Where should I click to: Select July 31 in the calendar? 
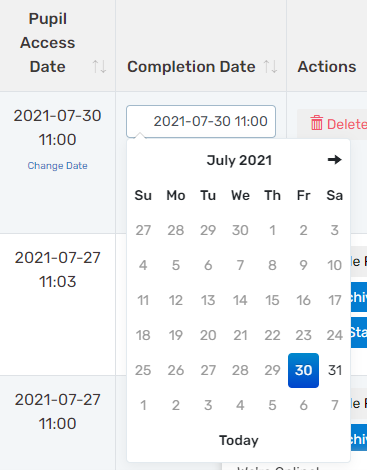pos(335,370)
